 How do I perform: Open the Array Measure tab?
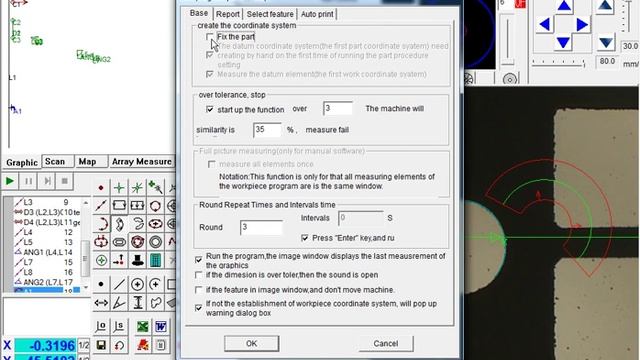[142, 162]
